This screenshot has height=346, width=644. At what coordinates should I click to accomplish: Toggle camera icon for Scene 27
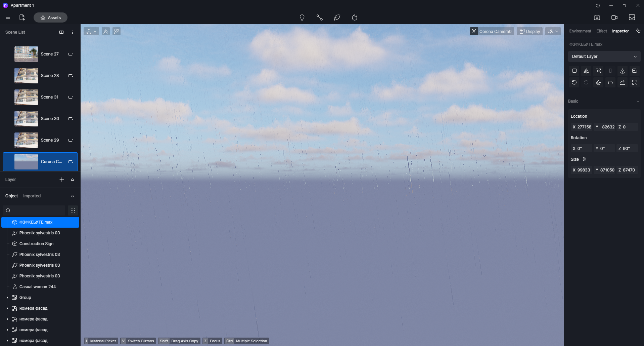coord(71,54)
